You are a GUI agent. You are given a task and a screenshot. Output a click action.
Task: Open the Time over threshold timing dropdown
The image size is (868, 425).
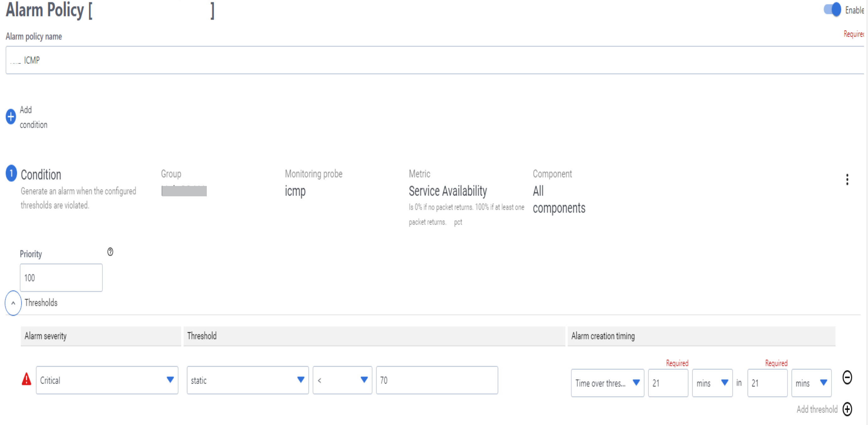point(607,383)
